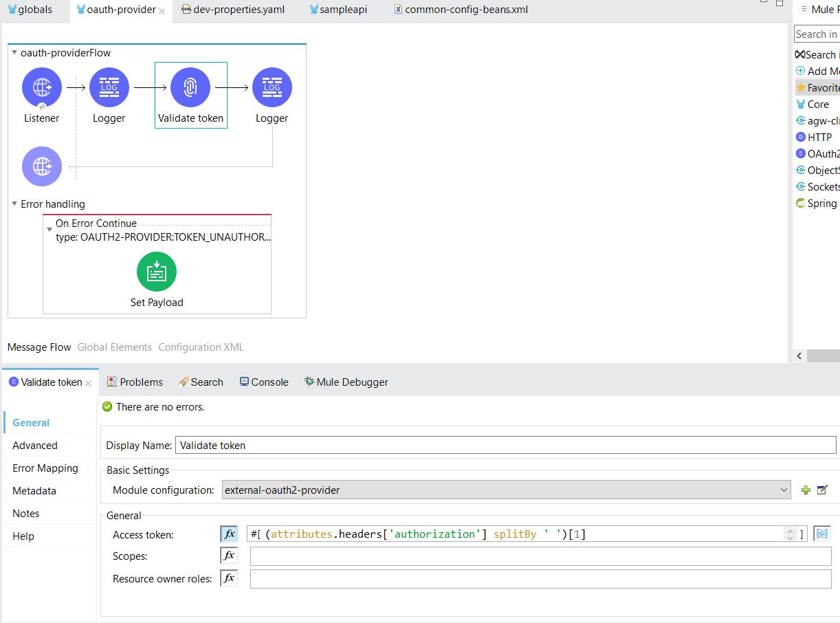Switch to Configuration XML view
Viewport: 840px width, 623px height.
[x=201, y=347]
